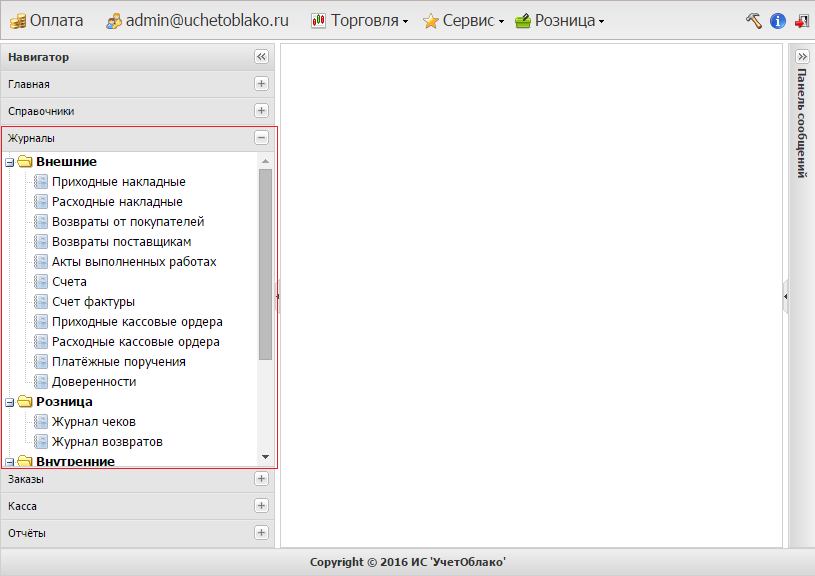The width and height of the screenshot is (815, 576).
Task: Open Возвраты от покупателей journal
Action: (128, 222)
